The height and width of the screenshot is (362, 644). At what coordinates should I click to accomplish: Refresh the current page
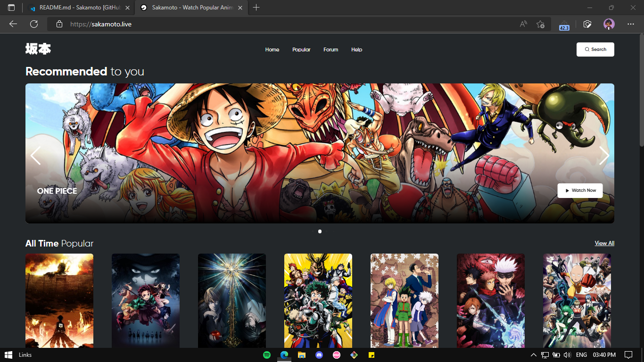click(x=34, y=24)
